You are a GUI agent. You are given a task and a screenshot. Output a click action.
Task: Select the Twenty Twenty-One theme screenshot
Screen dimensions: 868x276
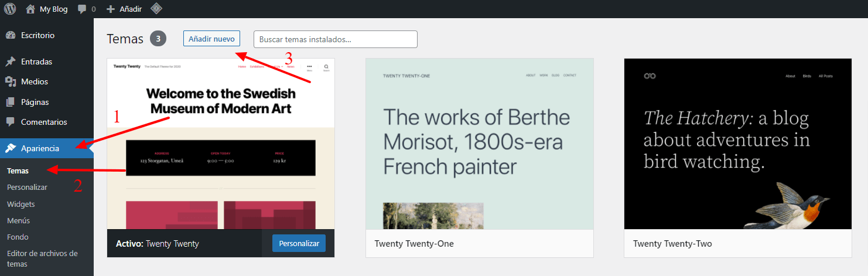pos(480,144)
